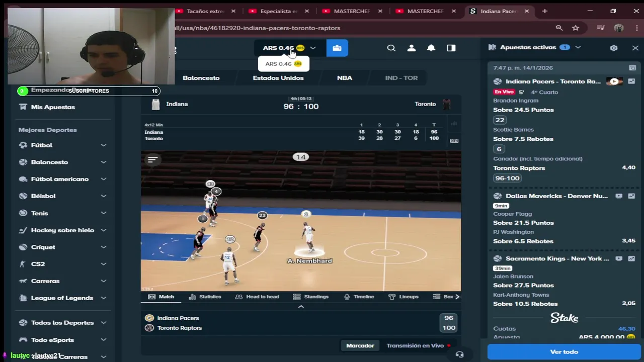The height and width of the screenshot is (362, 644).
Task: Open browser media control icon
Action: [600, 28]
